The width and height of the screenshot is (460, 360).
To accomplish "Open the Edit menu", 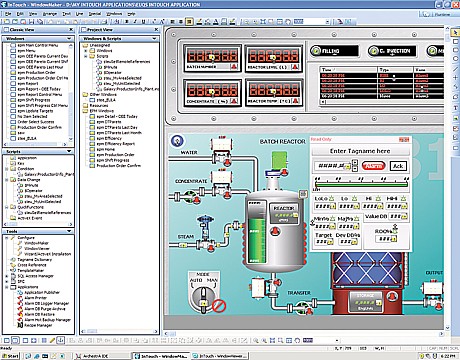I will (x=20, y=14).
